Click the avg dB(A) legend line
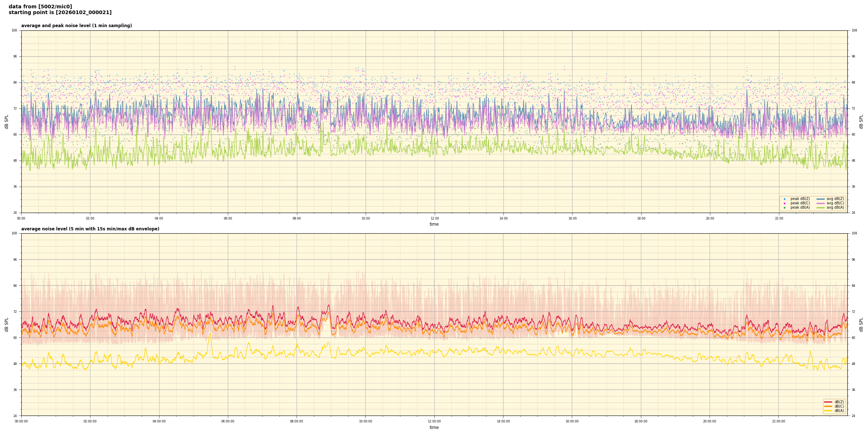 (821, 208)
